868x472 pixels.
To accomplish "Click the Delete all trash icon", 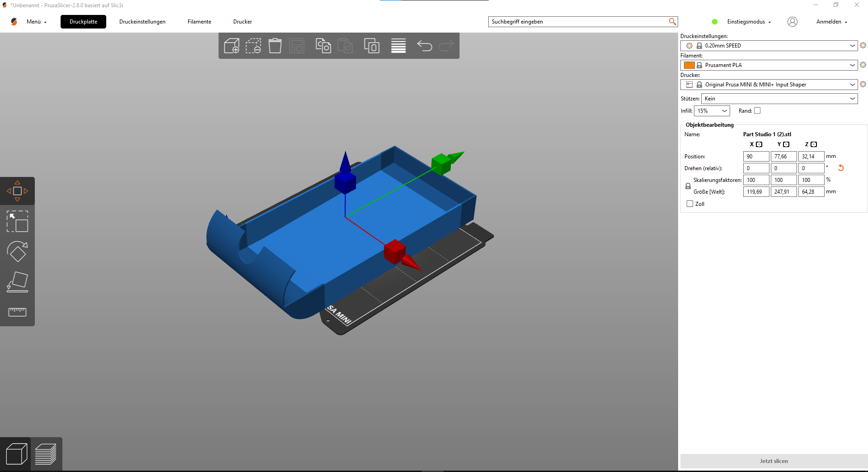I will point(275,46).
